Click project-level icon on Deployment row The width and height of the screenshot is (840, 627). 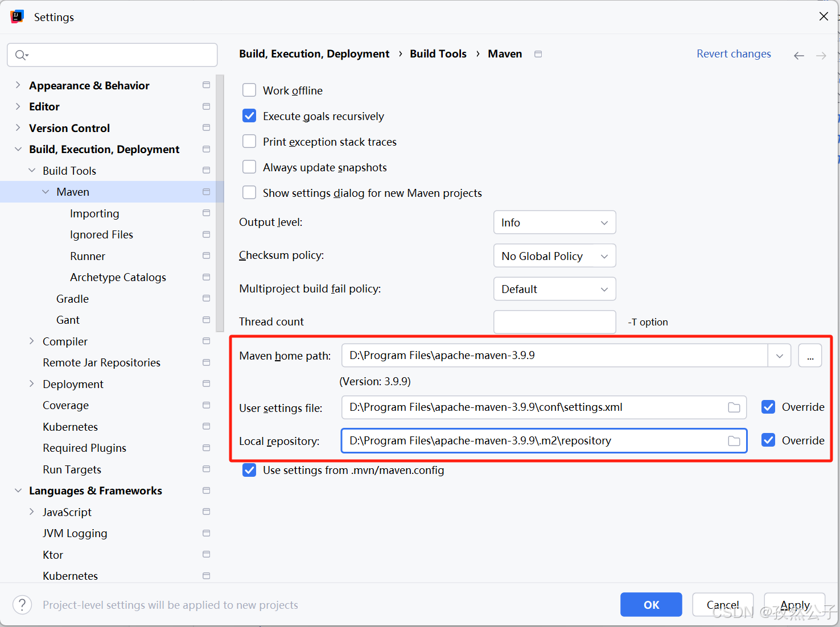tap(206, 384)
